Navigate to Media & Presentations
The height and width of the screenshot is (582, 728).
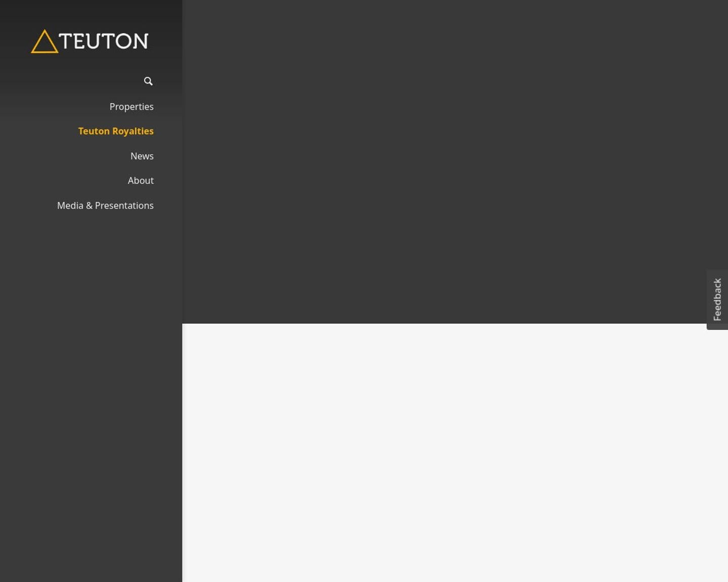[x=105, y=206]
